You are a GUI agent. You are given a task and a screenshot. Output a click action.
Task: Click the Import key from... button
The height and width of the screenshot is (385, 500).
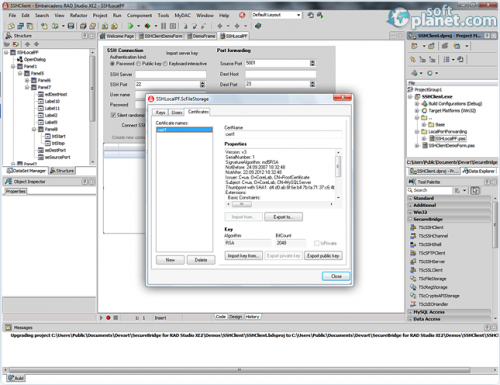tap(244, 256)
